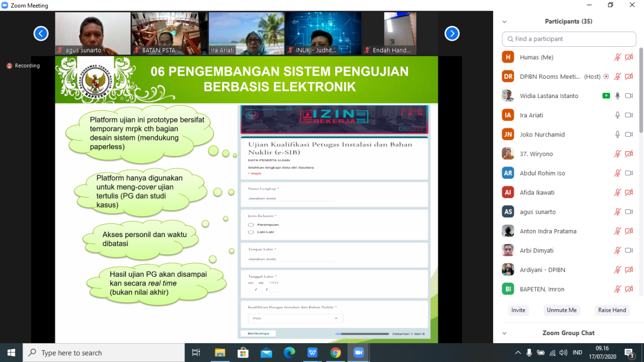Toggle Joko Nurchamid's microphone
The image size is (644, 362).
[618, 135]
